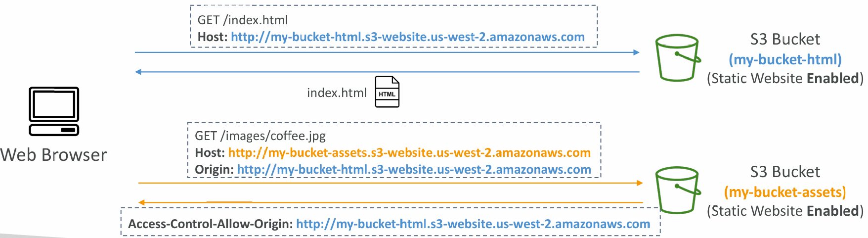This screenshot has width=868, height=238.
Task: Click the HTML file document icon
Action: pos(387,92)
